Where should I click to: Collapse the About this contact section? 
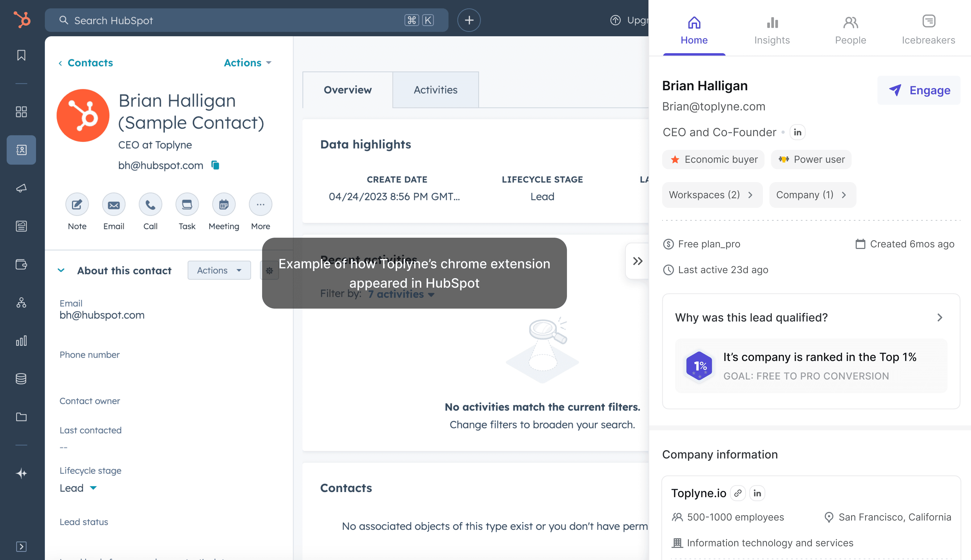pyautogui.click(x=61, y=270)
